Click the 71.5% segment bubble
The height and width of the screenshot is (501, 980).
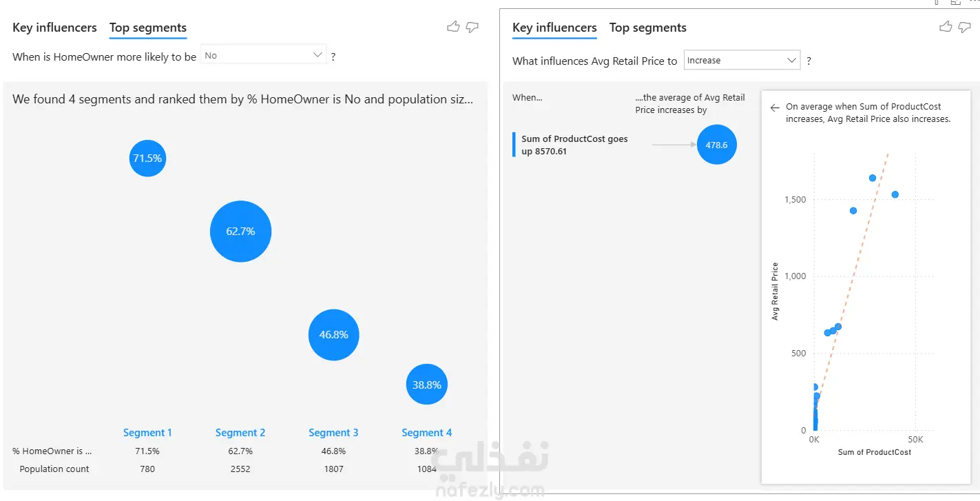147,158
